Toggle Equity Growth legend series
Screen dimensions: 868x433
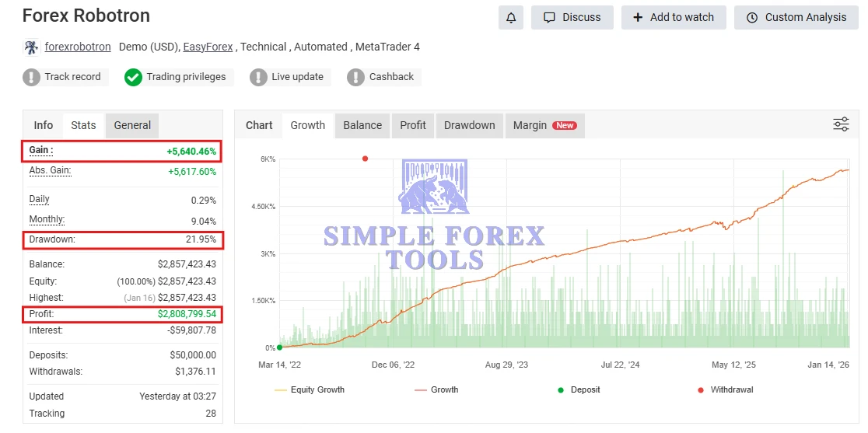[310, 390]
